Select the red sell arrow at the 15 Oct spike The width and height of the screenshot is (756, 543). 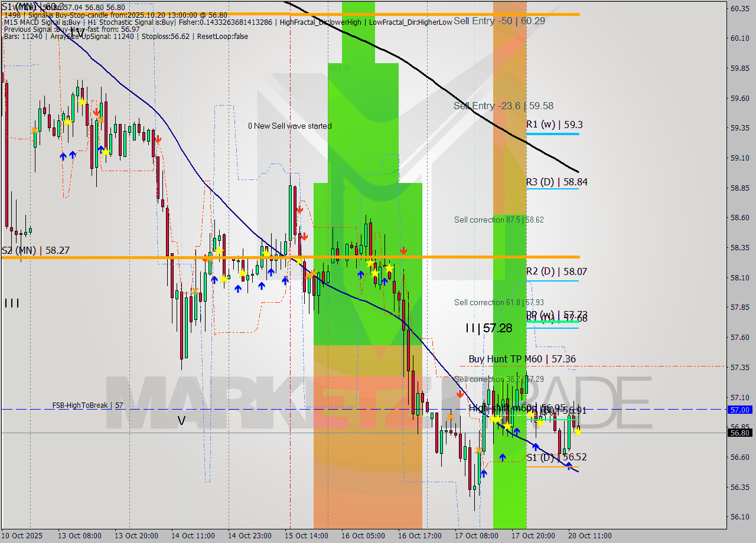[x=300, y=211]
